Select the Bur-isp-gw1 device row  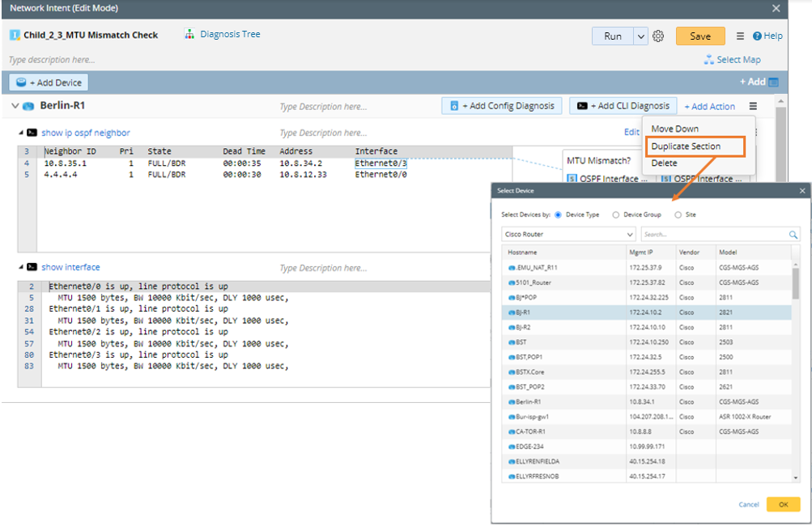[x=646, y=417]
